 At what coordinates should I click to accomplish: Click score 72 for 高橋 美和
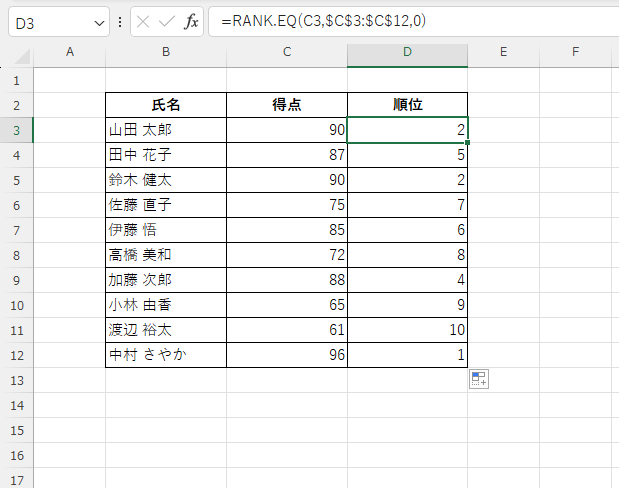[287, 255]
